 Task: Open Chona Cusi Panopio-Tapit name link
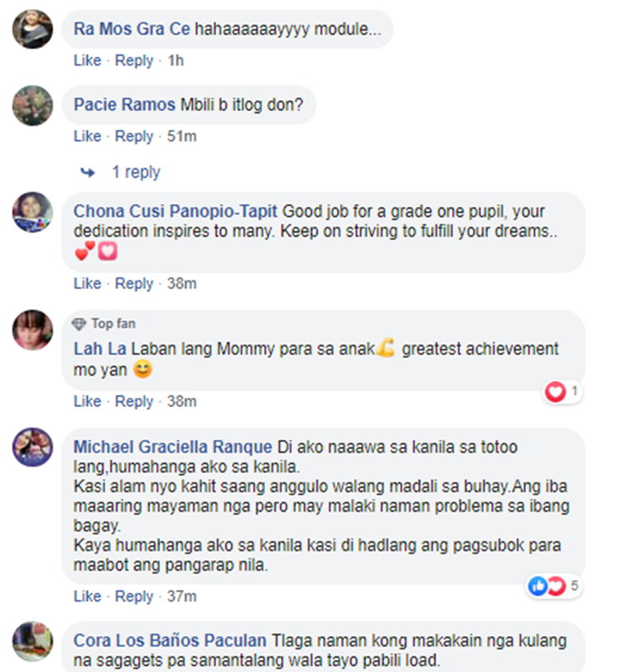176,211
